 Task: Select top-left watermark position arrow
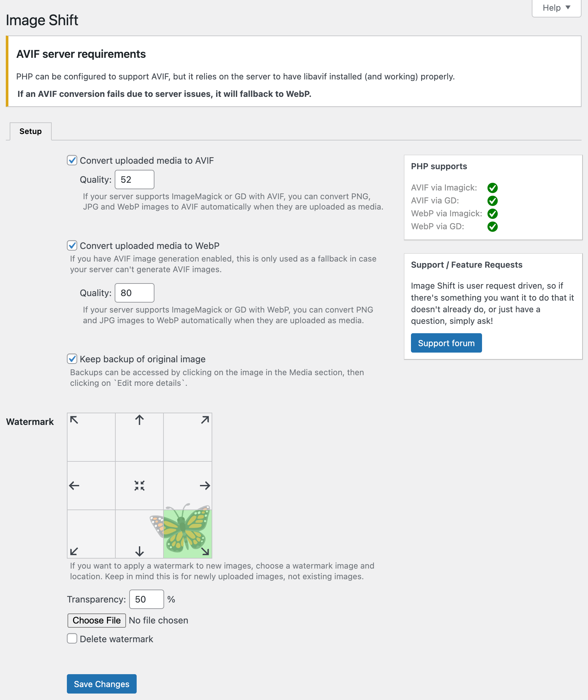point(74,420)
